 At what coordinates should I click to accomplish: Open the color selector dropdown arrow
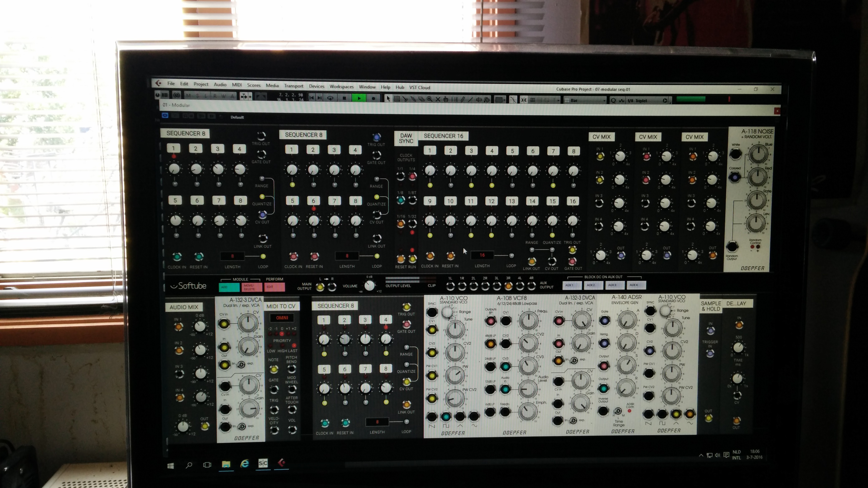504,100
